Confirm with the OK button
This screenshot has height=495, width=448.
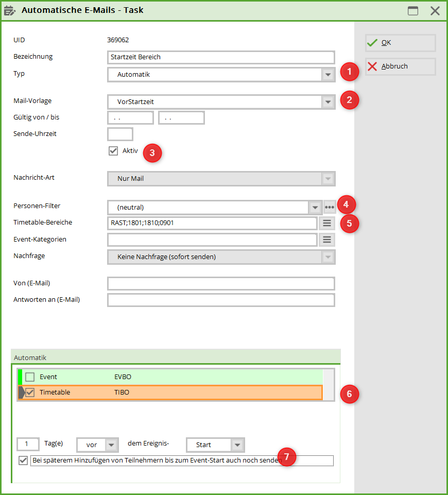[400, 43]
